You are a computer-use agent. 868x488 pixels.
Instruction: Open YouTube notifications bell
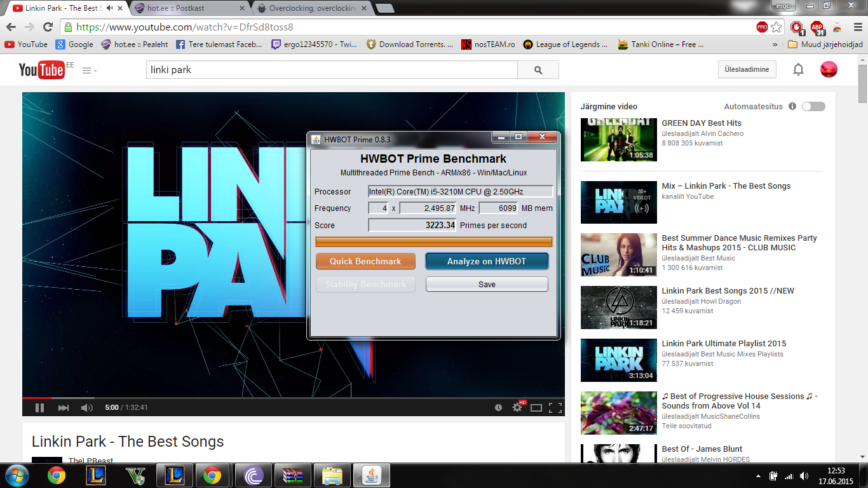(x=799, y=70)
